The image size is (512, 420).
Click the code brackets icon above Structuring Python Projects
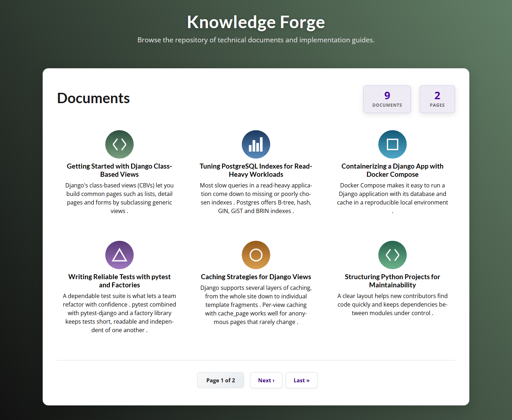coord(393,255)
